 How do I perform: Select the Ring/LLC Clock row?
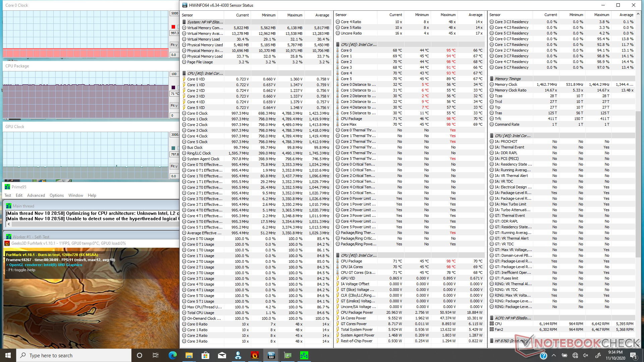pos(256,153)
